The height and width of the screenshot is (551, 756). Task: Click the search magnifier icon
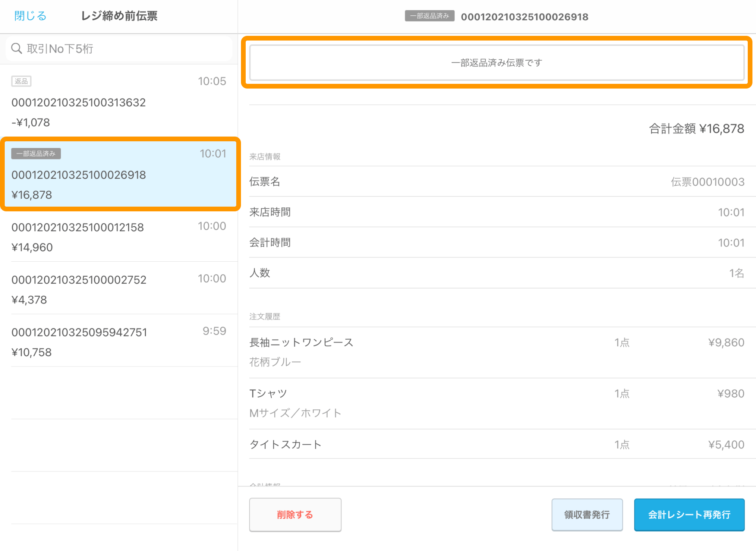[17, 48]
